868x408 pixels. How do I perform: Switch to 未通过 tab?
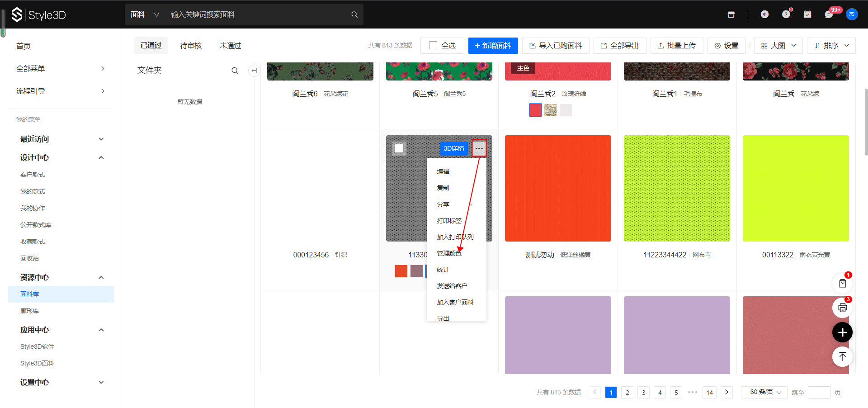tap(231, 46)
